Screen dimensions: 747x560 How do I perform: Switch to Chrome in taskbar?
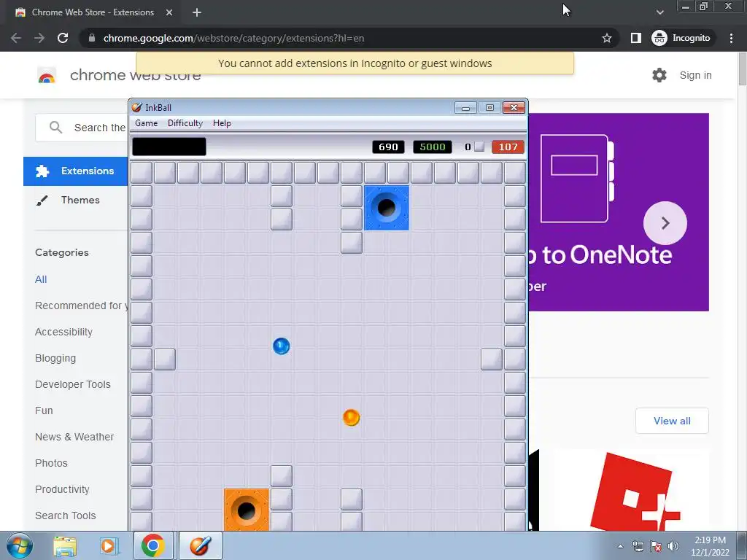pos(152,545)
